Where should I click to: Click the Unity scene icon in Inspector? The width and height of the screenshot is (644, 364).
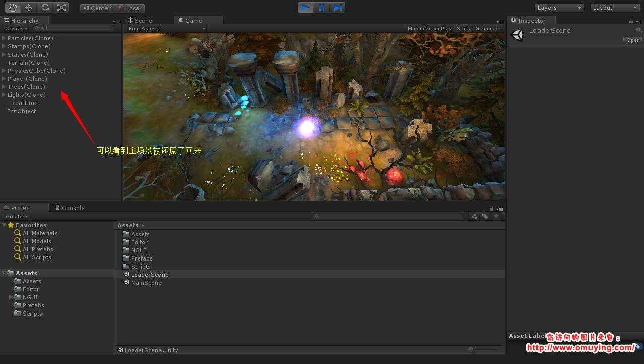pos(517,35)
